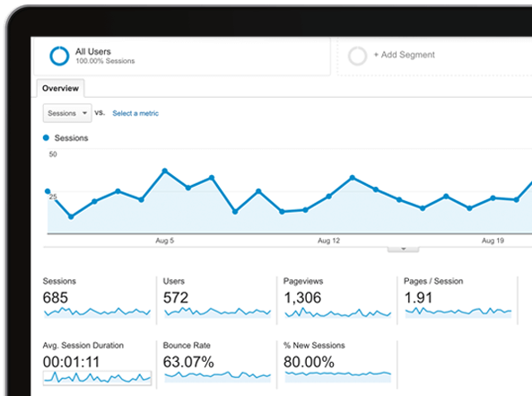
Task: Click the empty Add Segment circle icon
Action: 357,56
